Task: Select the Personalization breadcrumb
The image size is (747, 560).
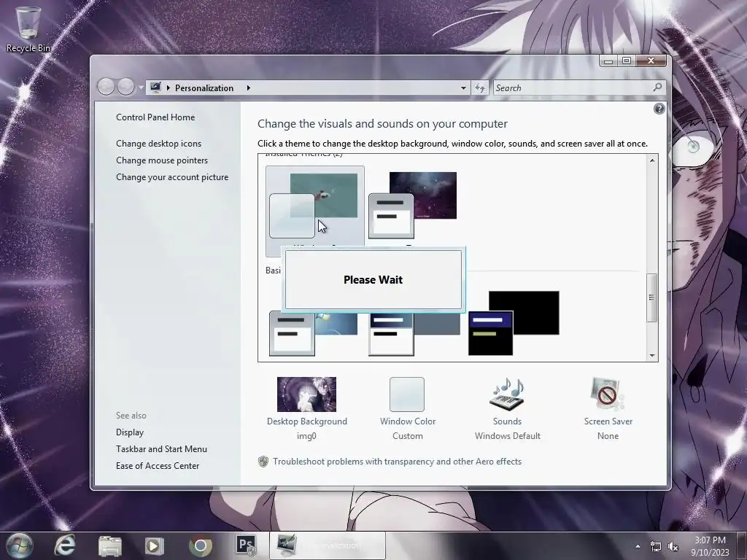Action: click(204, 88)
